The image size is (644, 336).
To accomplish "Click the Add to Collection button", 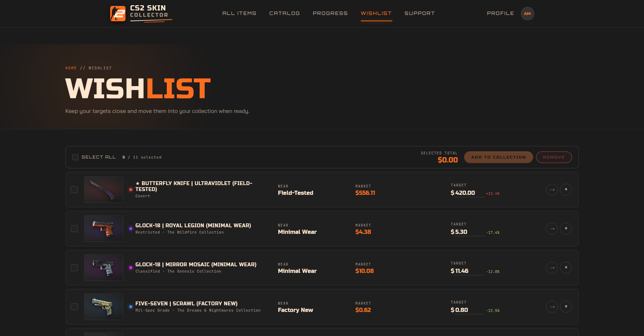I will tap(498, 157).
